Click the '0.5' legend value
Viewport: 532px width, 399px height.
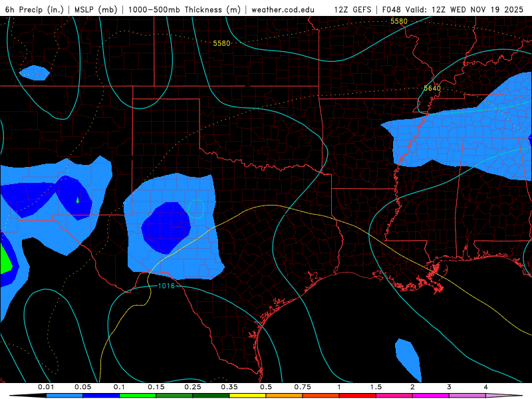point(266,387)
